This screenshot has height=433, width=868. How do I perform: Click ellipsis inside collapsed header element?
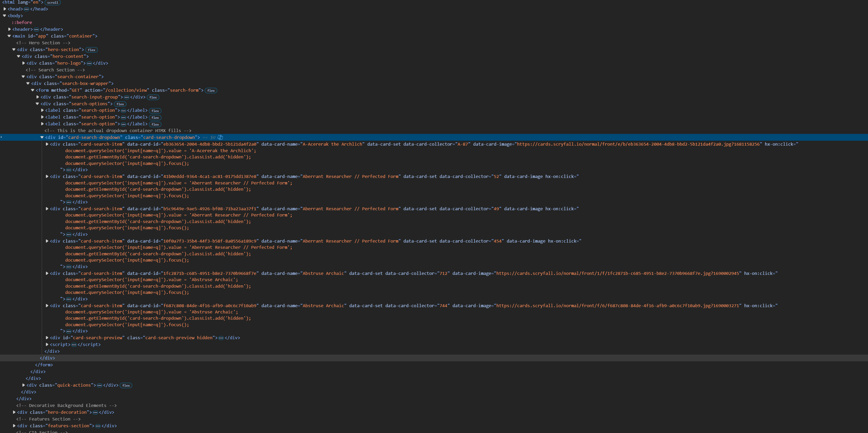click(x=37, y=29)
